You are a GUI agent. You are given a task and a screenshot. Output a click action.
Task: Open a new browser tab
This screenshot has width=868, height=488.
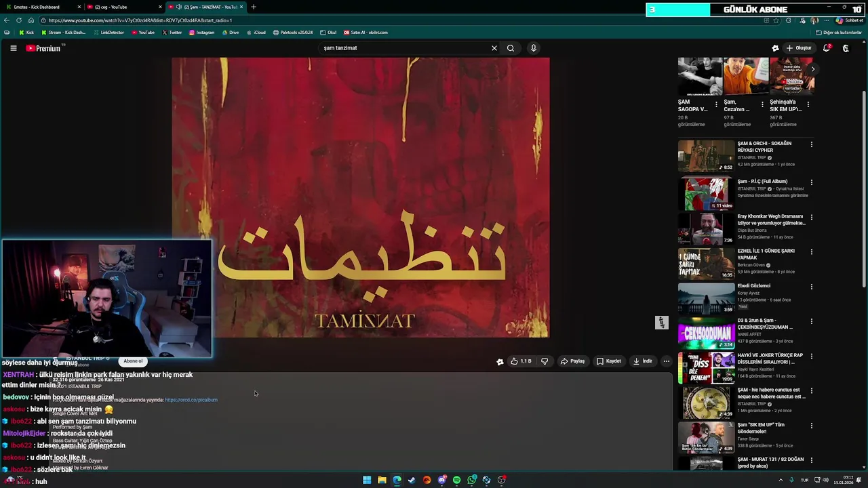254,7
